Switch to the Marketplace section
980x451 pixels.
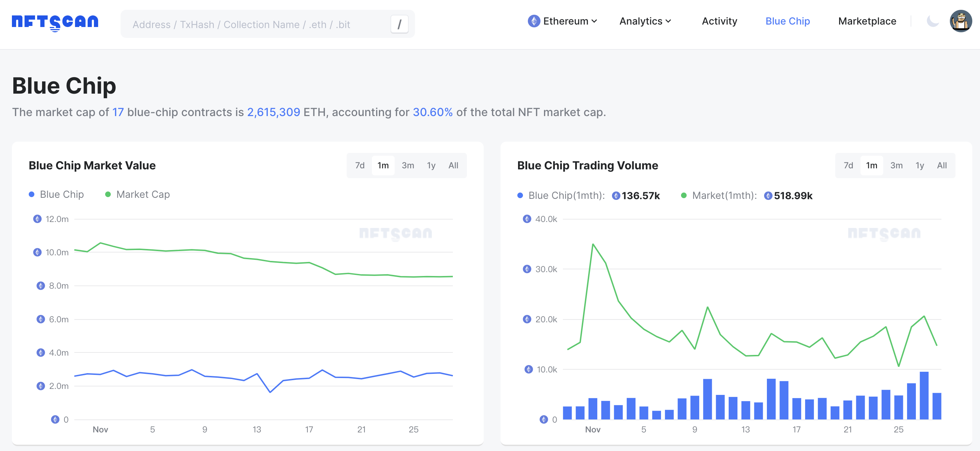[867, 21]
